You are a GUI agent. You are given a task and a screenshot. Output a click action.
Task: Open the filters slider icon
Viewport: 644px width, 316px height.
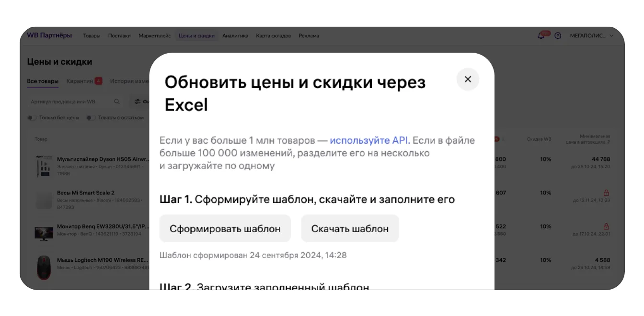[138, 102]
